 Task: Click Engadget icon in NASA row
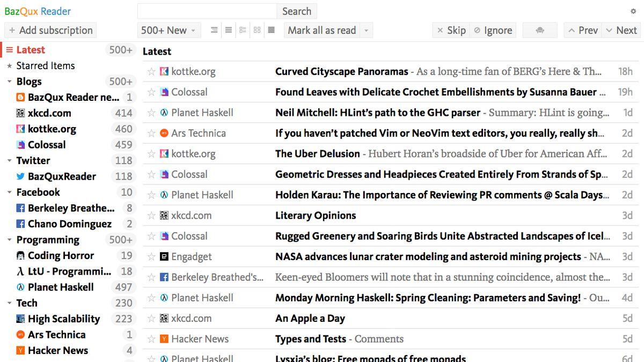(x=164, y=257)
